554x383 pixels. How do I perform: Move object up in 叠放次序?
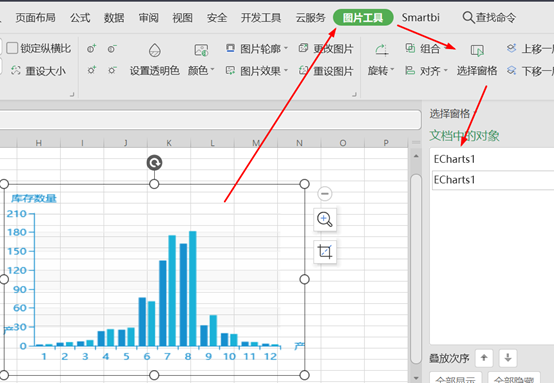(x=484, y=358)
